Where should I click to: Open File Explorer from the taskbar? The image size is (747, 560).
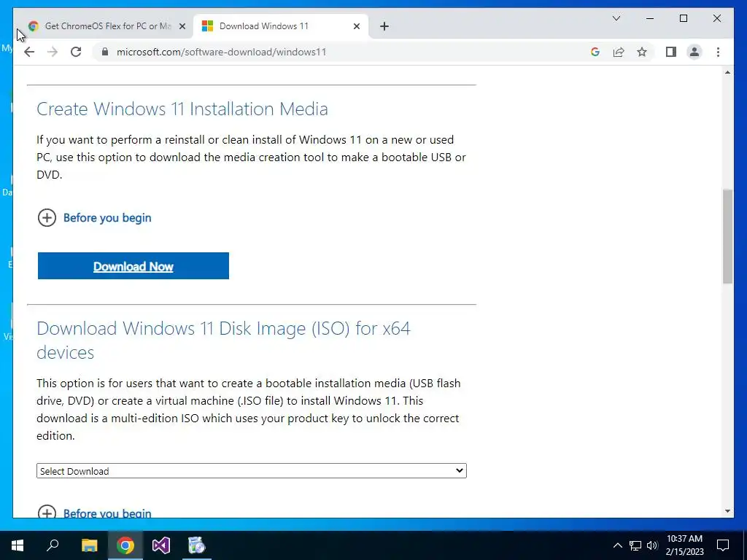tap(89, 545)
